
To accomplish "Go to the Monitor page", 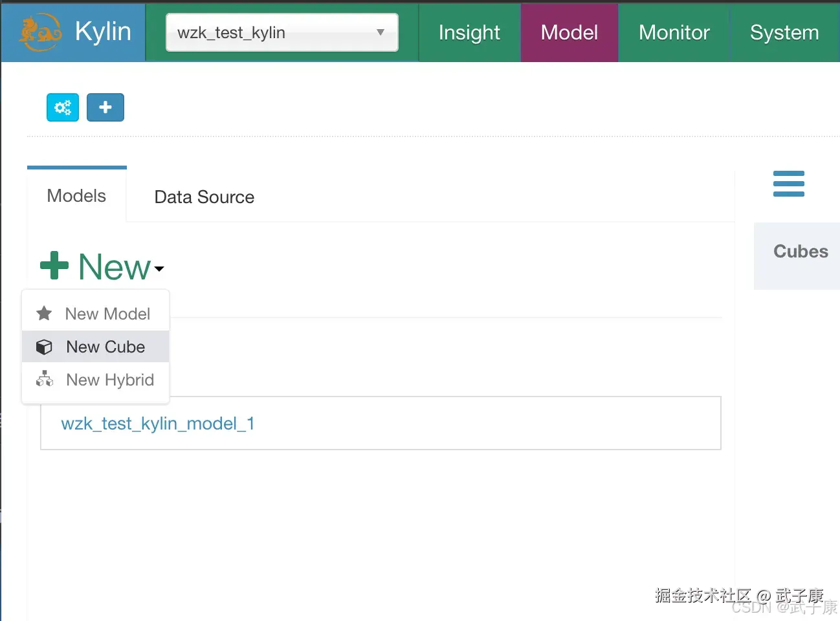I will point(674,32).
